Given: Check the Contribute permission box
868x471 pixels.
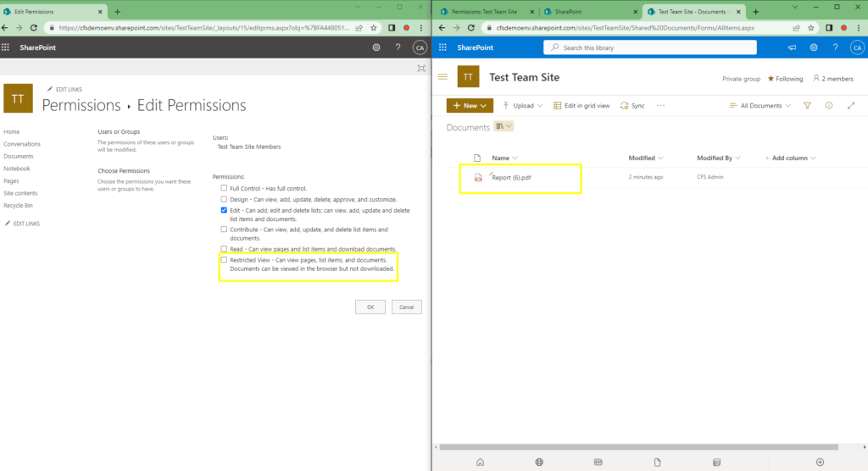Looking at the screenshot, I should [224, 229].
